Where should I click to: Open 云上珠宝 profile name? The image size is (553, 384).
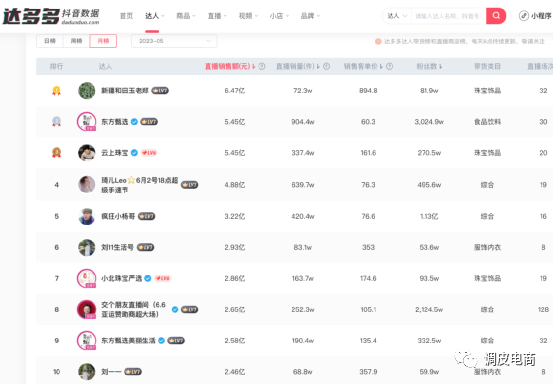115,153
